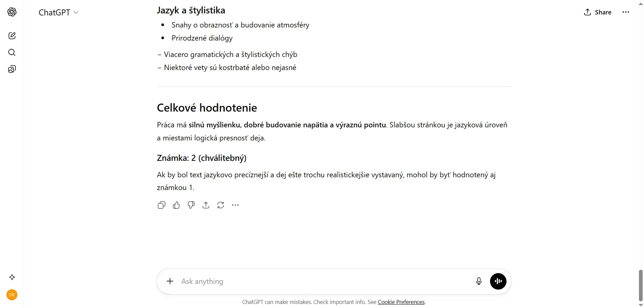This screenshot has width=644, height=308.
Task: Copy the response with copy icon
Action: [161, 205]
